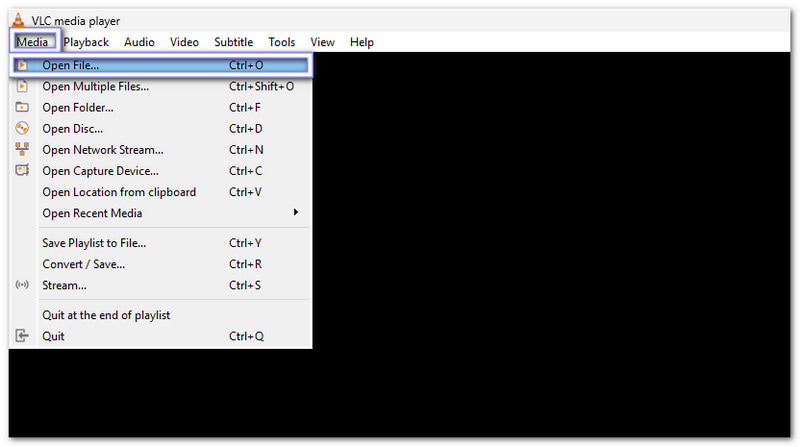Screen dimensions: 800x447
Task: Click the Open Capture Device icon
Action: click(x=22, y=170)
